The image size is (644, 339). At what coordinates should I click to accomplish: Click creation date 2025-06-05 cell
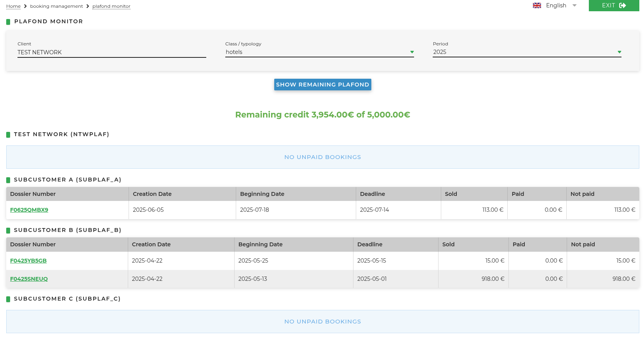(182, 210)
